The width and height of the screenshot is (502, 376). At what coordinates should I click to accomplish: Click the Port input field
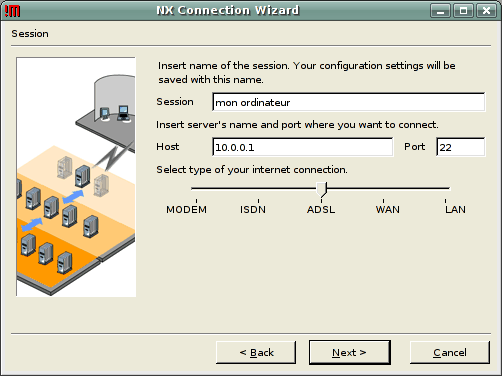[x=461, y=147]
